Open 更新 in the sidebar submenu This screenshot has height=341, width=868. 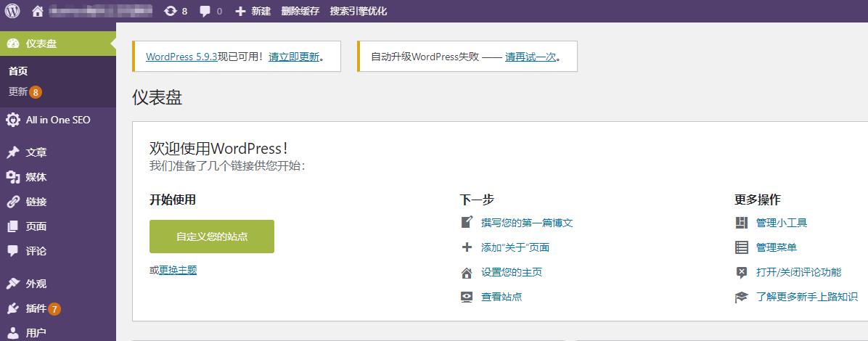click(18, 92)
